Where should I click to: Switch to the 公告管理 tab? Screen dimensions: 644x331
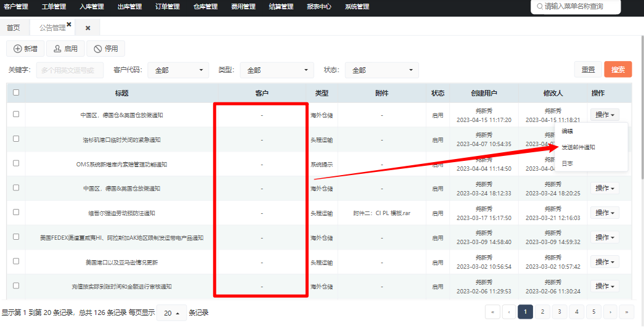coord(52,28)
